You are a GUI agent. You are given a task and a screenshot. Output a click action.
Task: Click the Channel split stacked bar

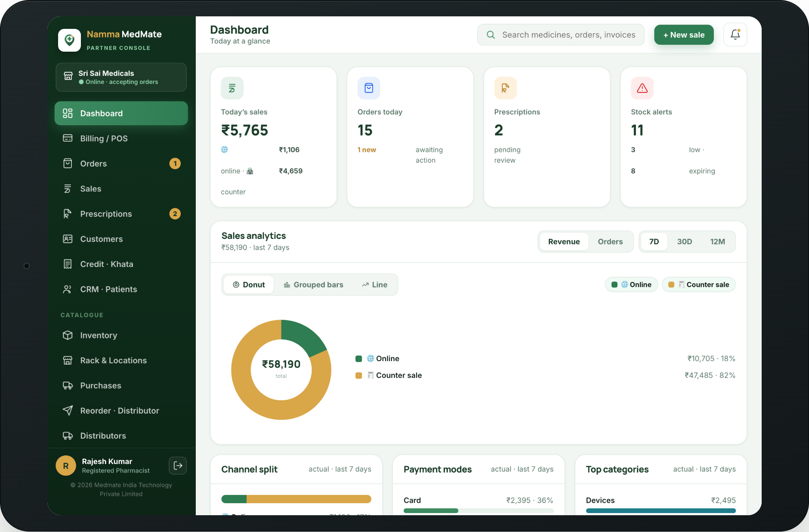click(296, 499)
